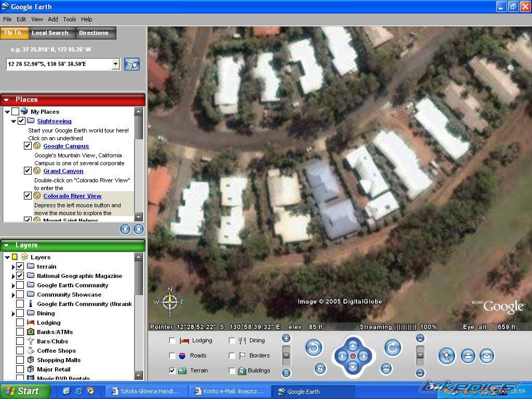Screen dimensions: 532x399
Task: Reset north with the N button
Action: pos(320,369)
